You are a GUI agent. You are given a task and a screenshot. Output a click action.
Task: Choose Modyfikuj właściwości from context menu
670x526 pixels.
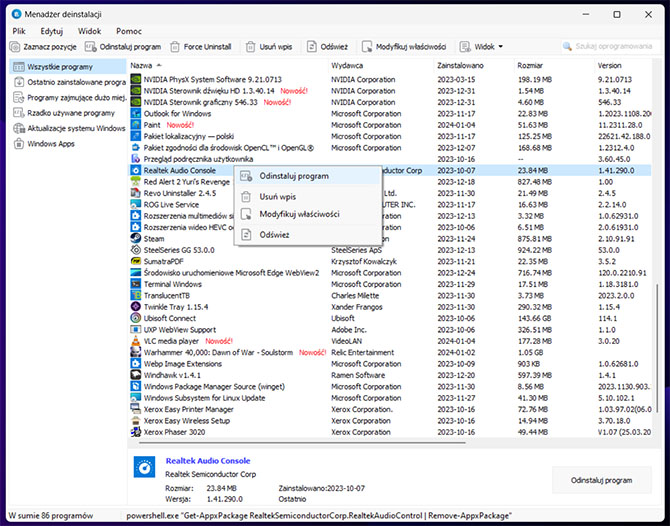(299, 215)
